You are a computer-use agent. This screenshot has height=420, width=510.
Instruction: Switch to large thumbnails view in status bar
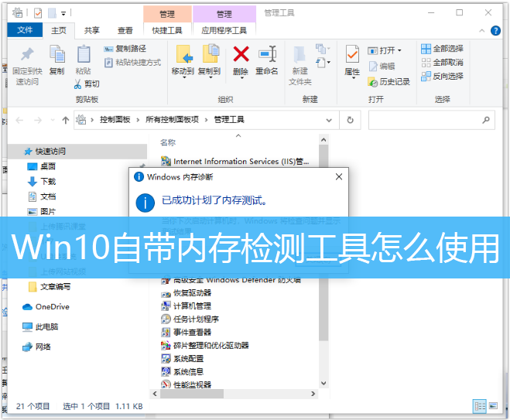click(x=495, y=405)
